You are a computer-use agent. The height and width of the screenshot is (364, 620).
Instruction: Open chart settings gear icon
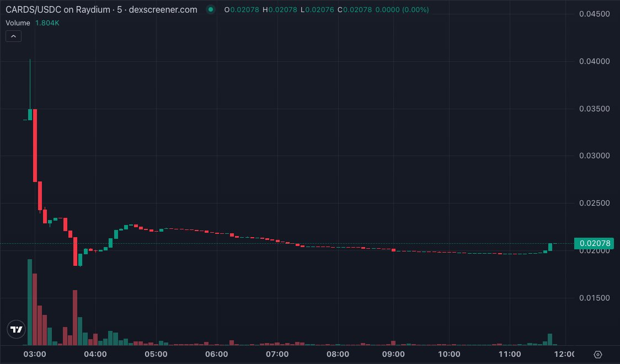[598, 355]
